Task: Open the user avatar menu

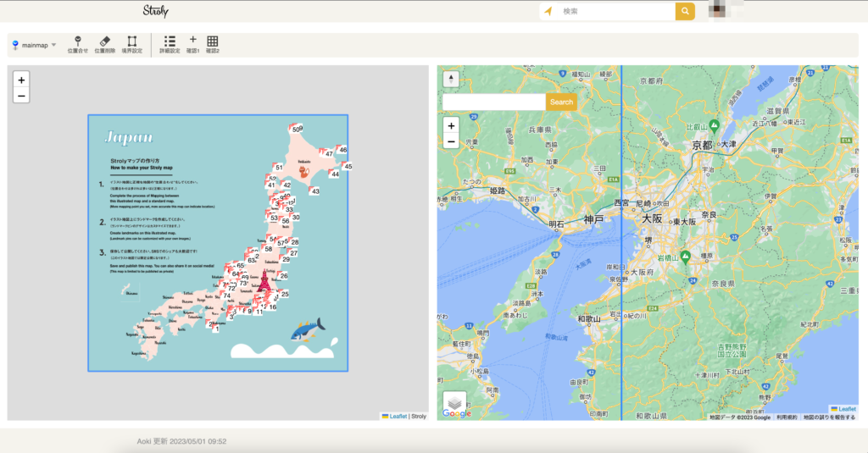Action: (x=717, y=10)
